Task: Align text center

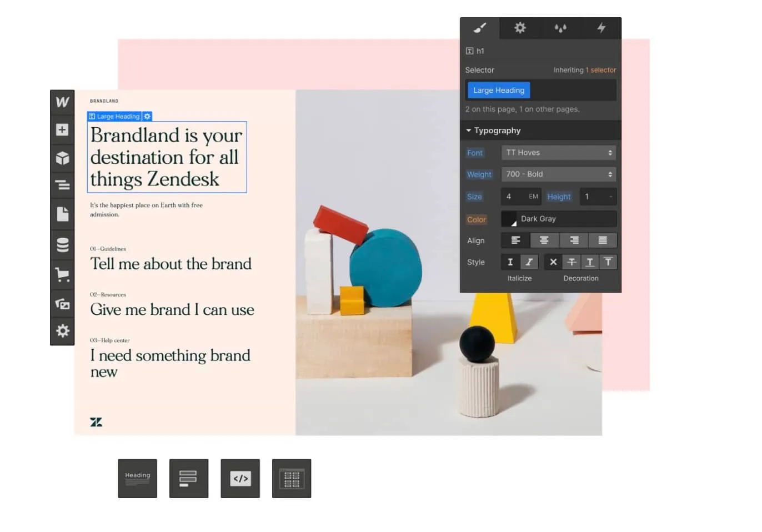Action: 544,240
